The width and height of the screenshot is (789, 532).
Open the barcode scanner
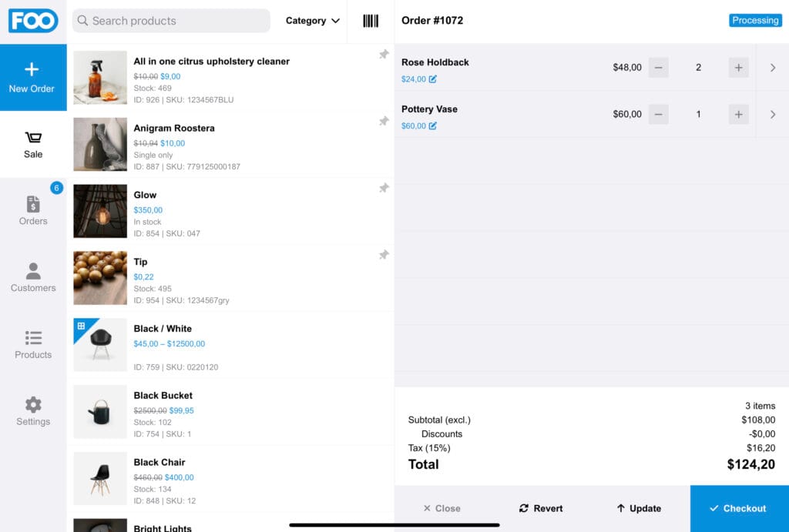(371, 21)
